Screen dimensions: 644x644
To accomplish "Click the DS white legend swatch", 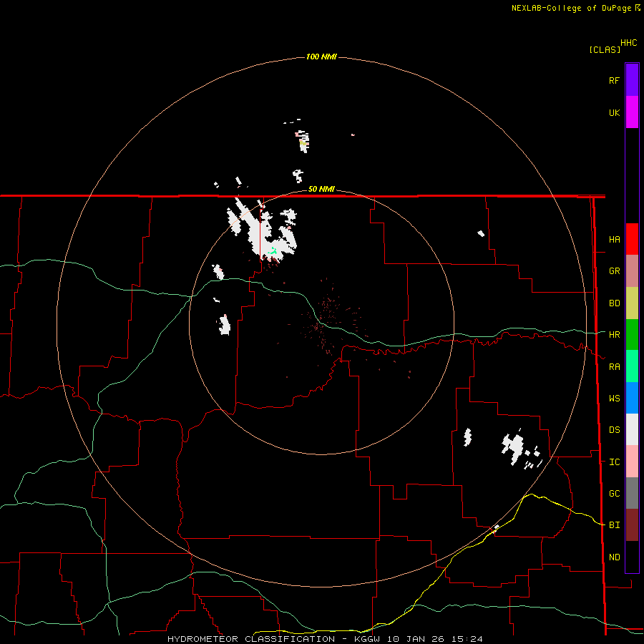I will (x=632, y=429).
